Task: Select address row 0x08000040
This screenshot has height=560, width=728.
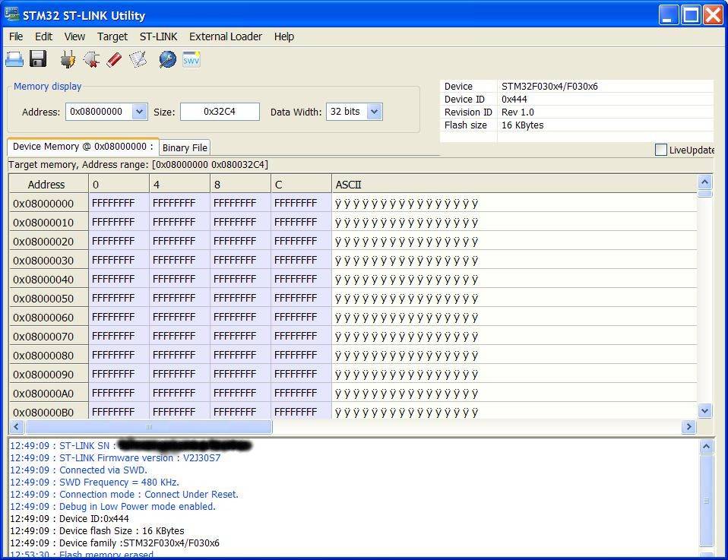Action: (x=49, y=279)
